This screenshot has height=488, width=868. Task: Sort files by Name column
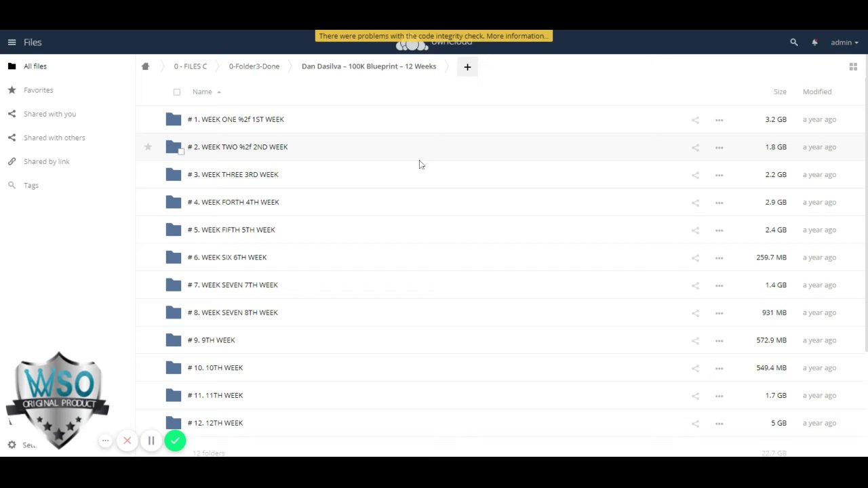(x=202, y=91)
